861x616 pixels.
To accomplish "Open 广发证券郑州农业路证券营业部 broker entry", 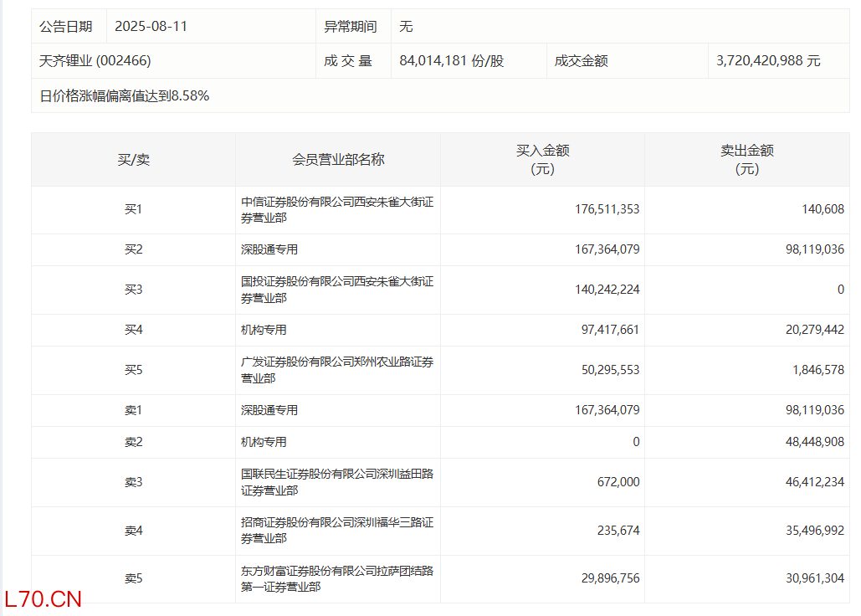I will click(x=336, y=370).
